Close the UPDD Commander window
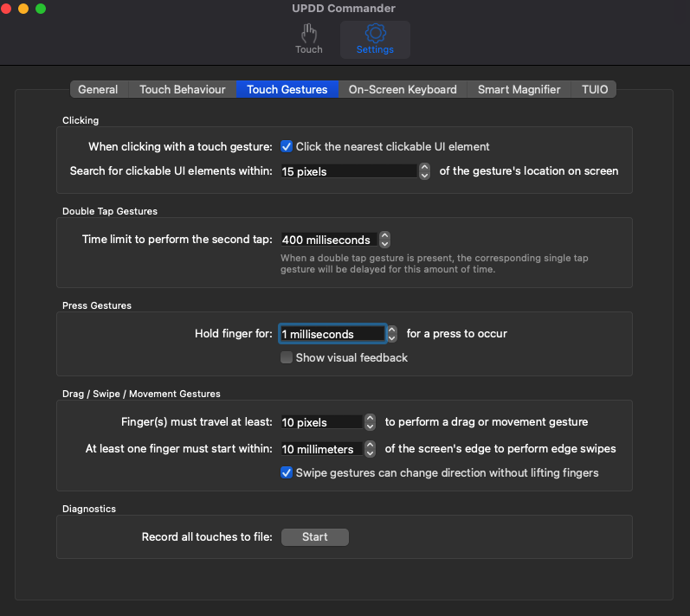 click(x=6, y=9)
